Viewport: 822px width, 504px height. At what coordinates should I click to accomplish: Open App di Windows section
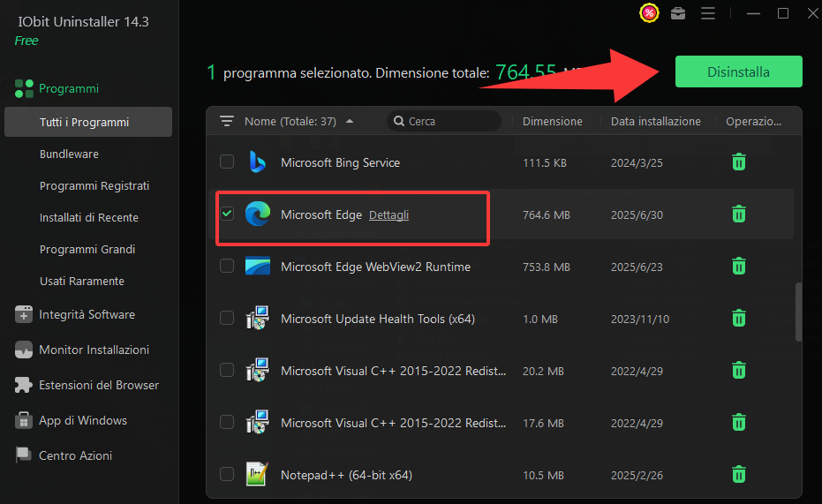click(x=83, y=420)
